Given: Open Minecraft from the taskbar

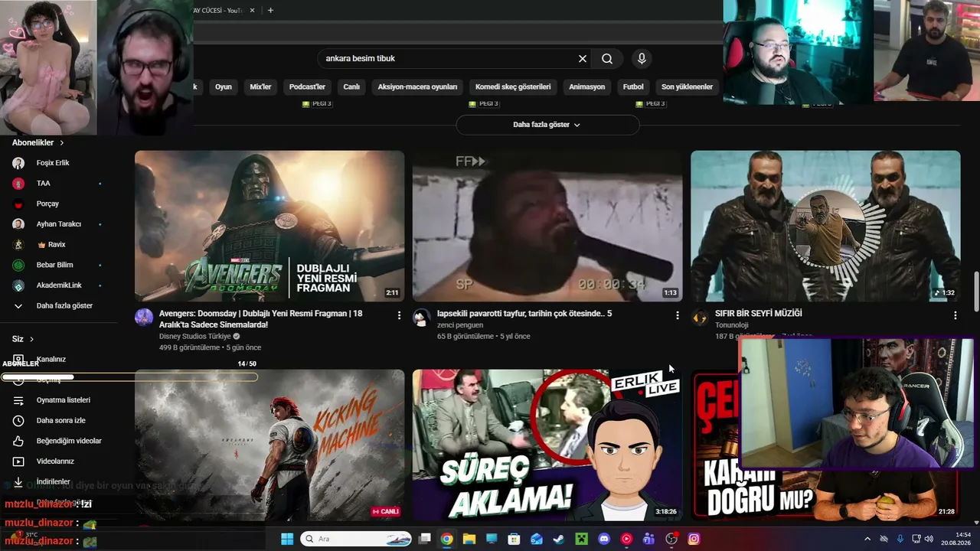Looking at the screenshot, I should 582,539.
